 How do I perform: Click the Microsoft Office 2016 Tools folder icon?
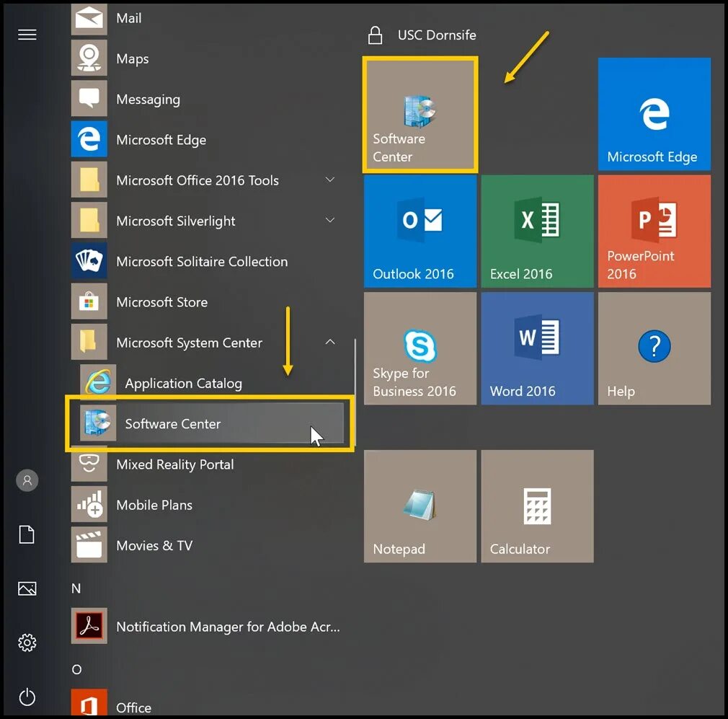[x=89, y=180]
